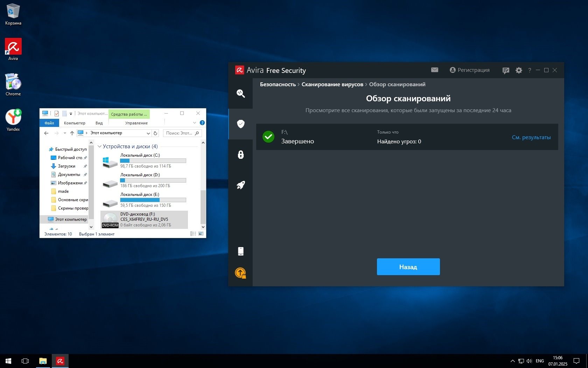Open Avira settings gear icon
The width and height of the screenshot is (588, 368).
coord(519,70)
